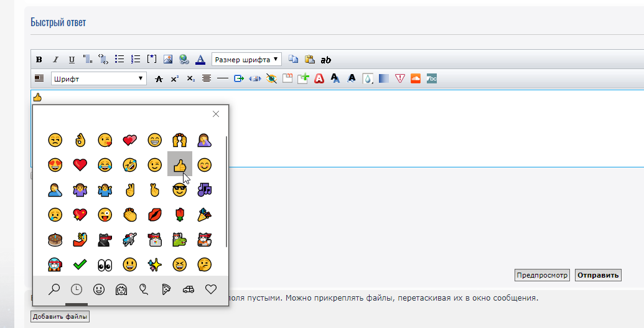Insert the eyes emoji
The height and width of the screenshot is (328, 644).
[x=105, y=265]
